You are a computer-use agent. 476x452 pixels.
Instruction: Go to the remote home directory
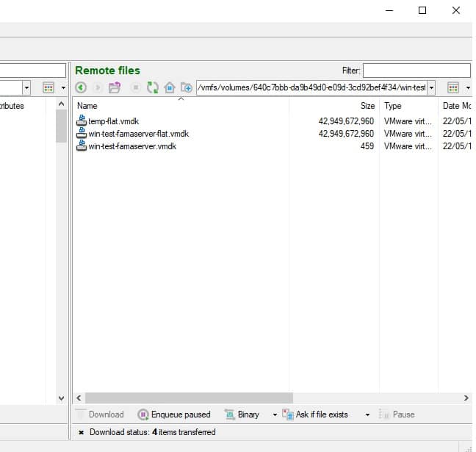coord(170,87)
